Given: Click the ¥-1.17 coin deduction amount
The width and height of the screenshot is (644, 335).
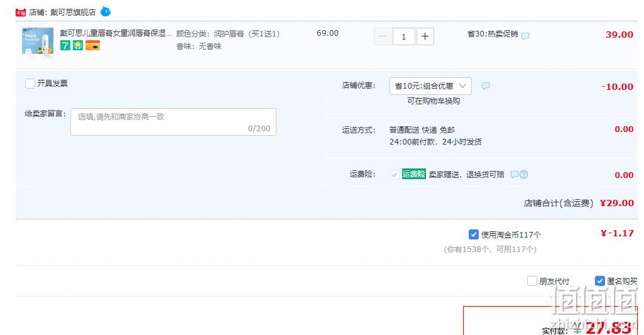Looking at the screenshot, I should pyautogui.click(x=617, y=233).
